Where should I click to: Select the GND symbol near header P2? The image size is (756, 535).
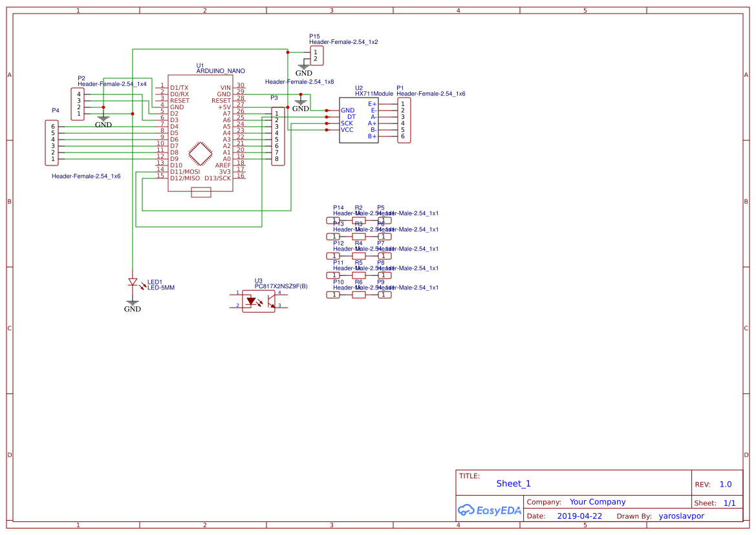point(103,120)
